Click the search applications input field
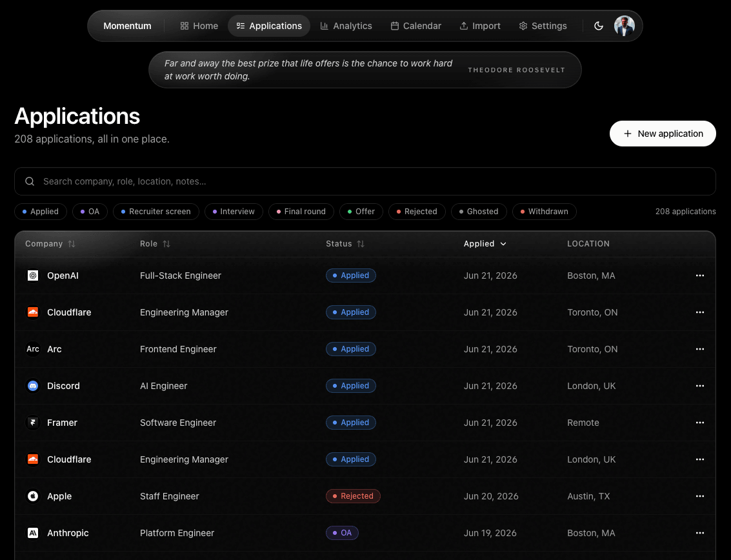 point(365,181)
